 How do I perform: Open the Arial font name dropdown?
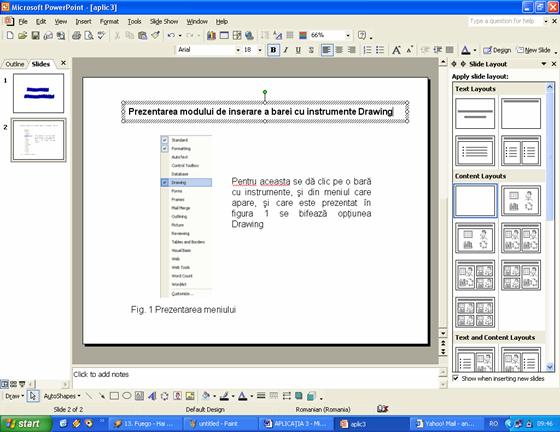coord(238,50)
